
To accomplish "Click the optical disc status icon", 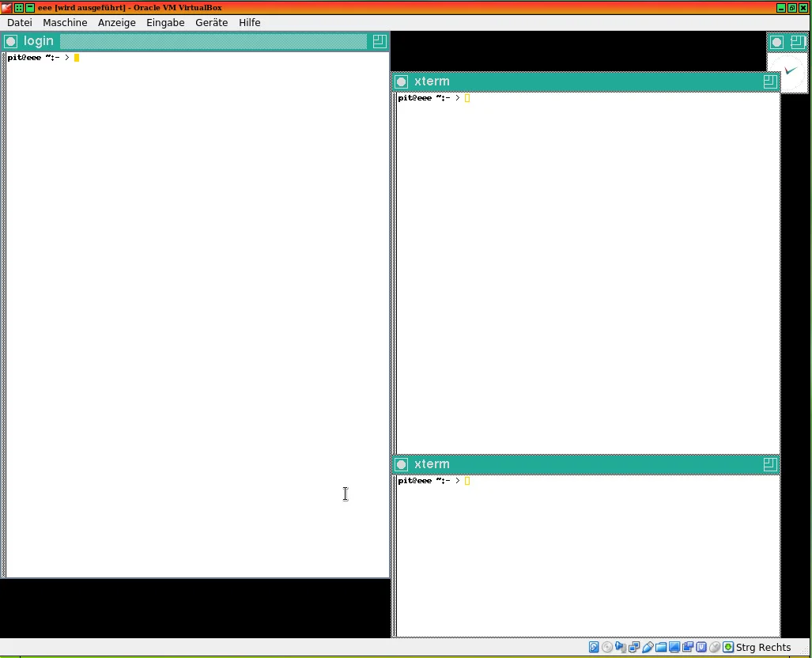I will 607,647.
